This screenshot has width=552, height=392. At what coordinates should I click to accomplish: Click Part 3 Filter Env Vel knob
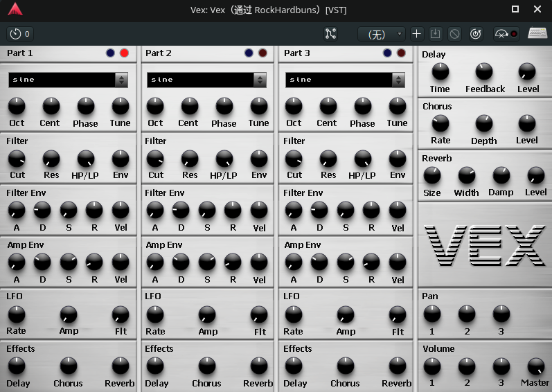[398, 211]
